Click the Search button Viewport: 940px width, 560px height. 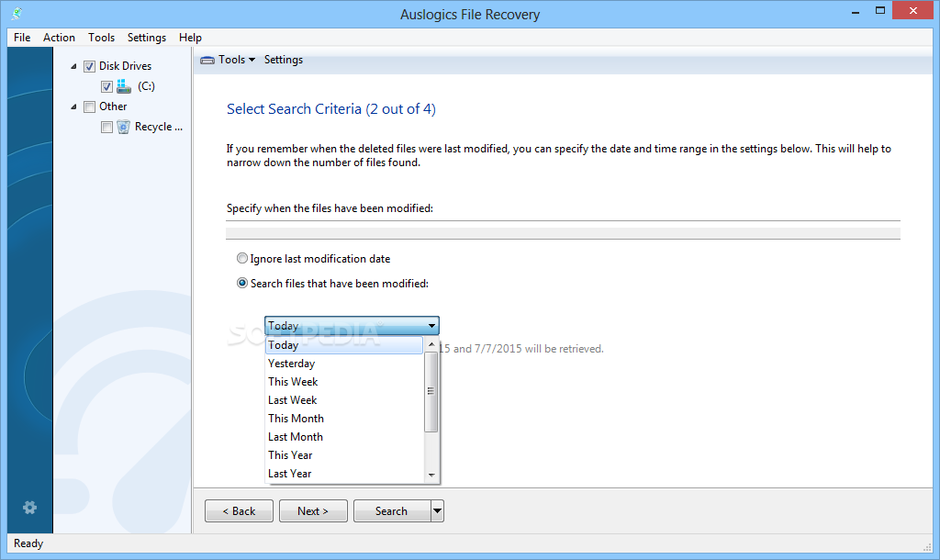pyautogui.click(x=391, y=510)
